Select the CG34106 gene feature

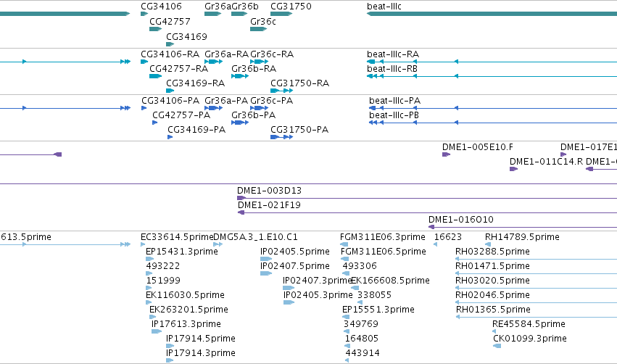coord(144,14)
